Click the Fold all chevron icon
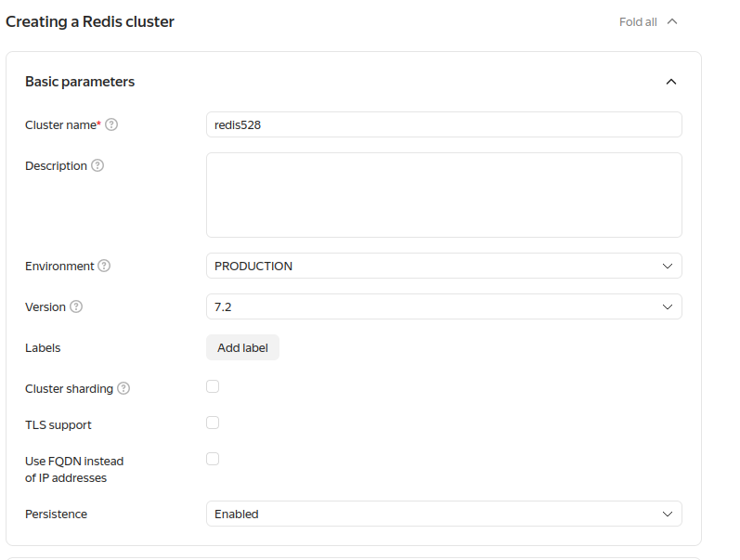Screen dimensions: 740x560 672,21
